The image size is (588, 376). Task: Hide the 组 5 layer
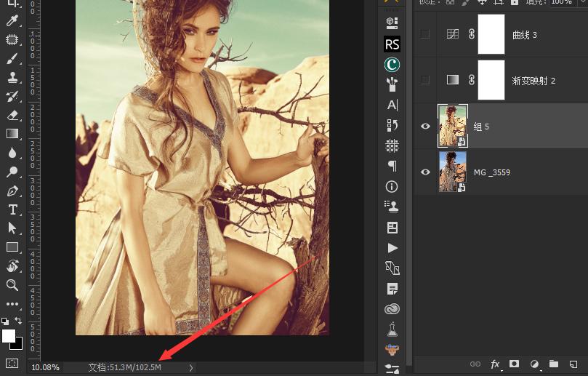click(426, 126)
